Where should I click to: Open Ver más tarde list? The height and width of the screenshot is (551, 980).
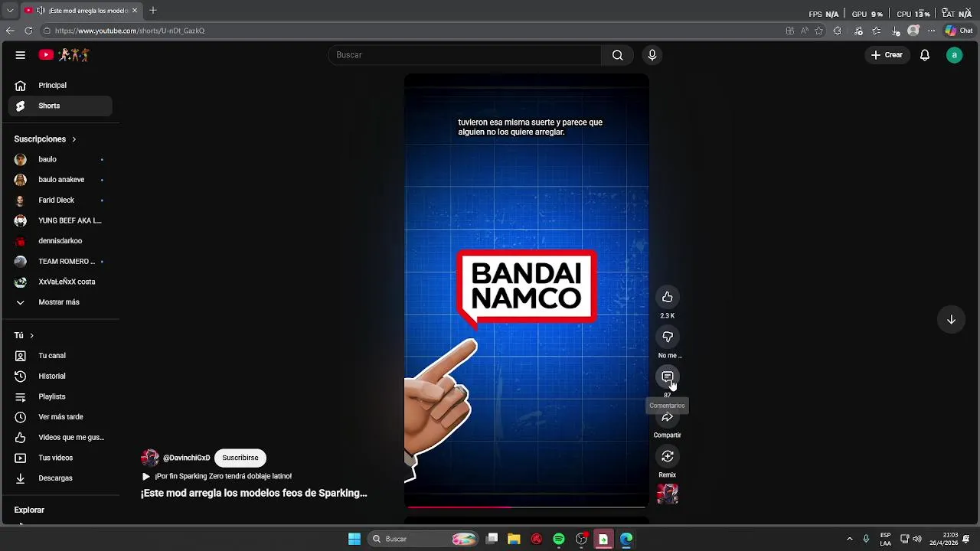coord(60,417)
